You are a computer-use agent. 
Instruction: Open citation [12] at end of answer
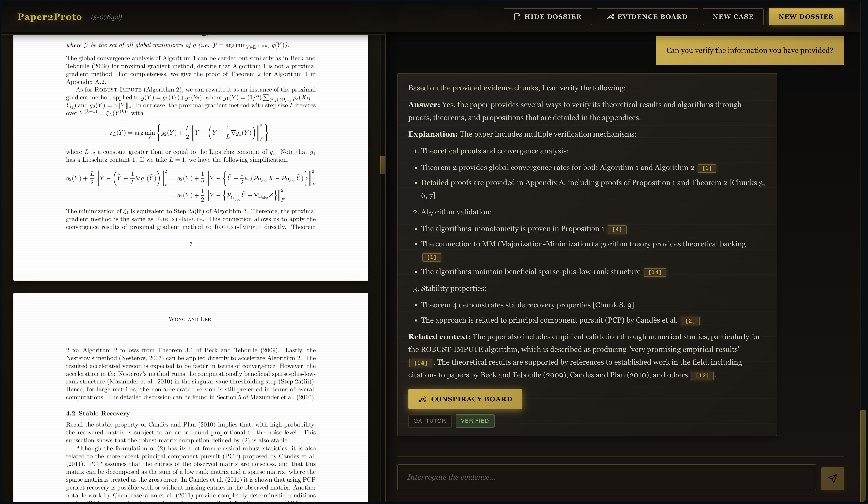(x=702, y=376)
